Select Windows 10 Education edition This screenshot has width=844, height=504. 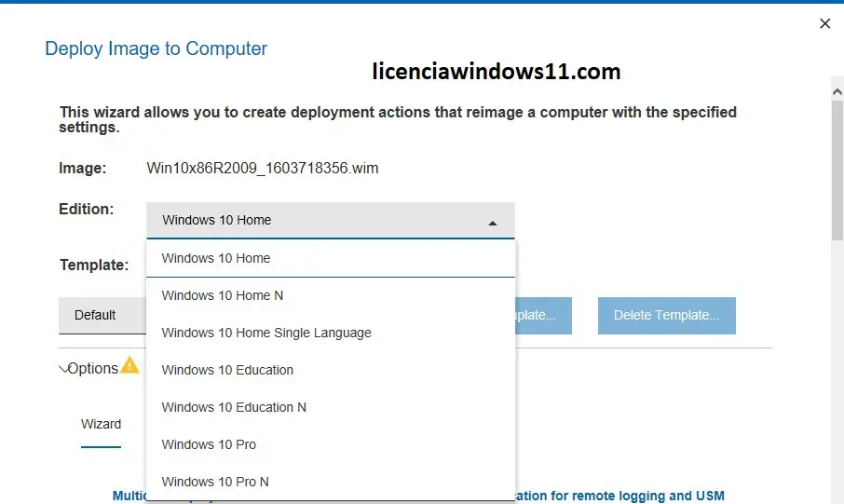[x=331, y=370]
